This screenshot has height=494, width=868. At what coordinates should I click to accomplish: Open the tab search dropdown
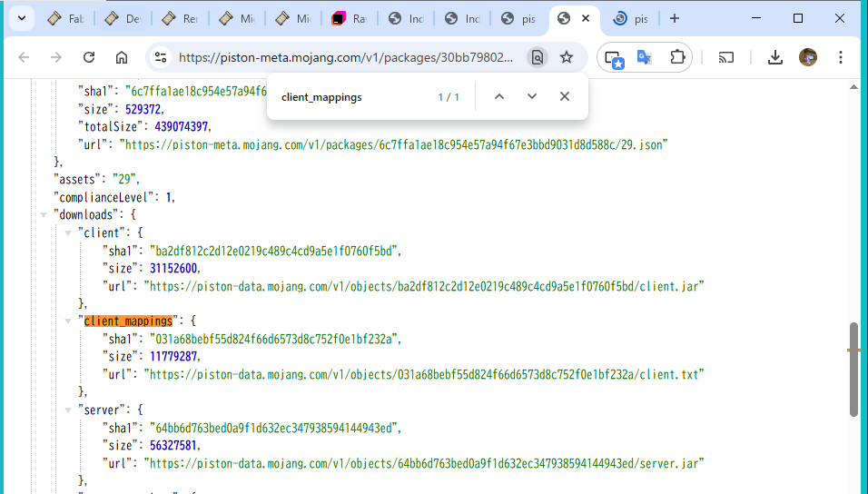(20, 18)
